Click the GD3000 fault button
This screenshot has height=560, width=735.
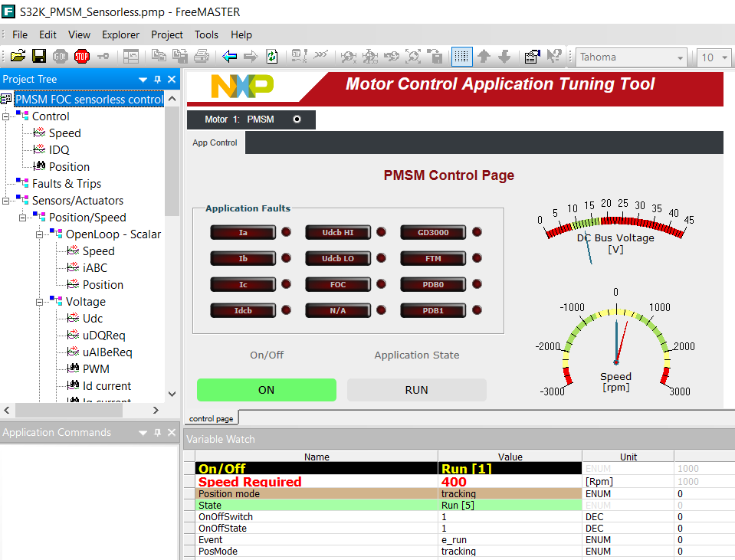[433, 232]
